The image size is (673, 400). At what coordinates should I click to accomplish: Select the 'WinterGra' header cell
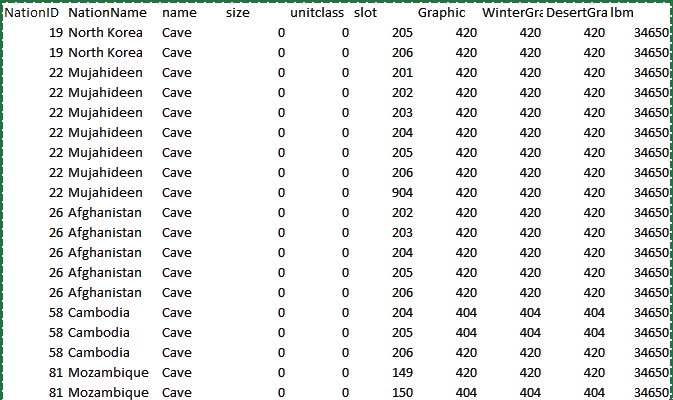[511, 14]
